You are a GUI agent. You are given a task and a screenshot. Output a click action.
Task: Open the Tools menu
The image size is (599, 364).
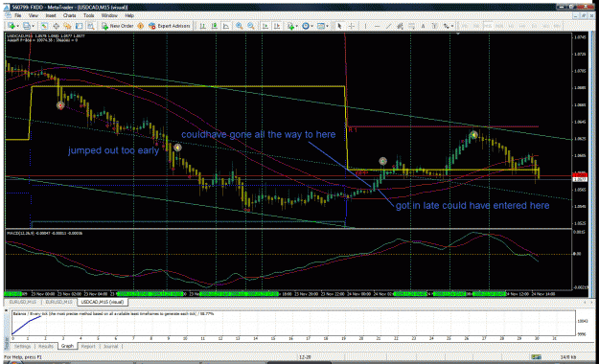[88, 15]
